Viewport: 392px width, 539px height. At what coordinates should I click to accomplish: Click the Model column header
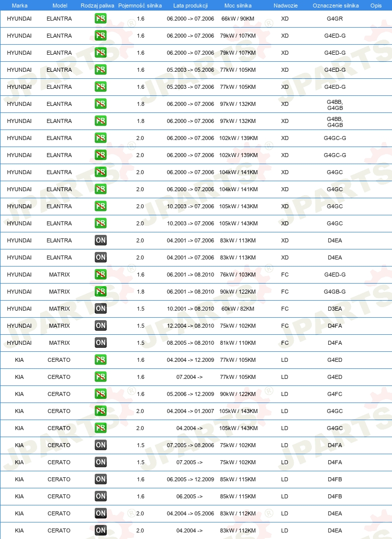pos(60,6)
